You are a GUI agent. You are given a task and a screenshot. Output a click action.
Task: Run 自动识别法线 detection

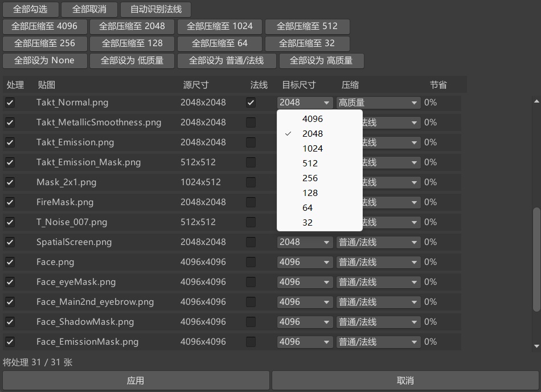(155, 9)
